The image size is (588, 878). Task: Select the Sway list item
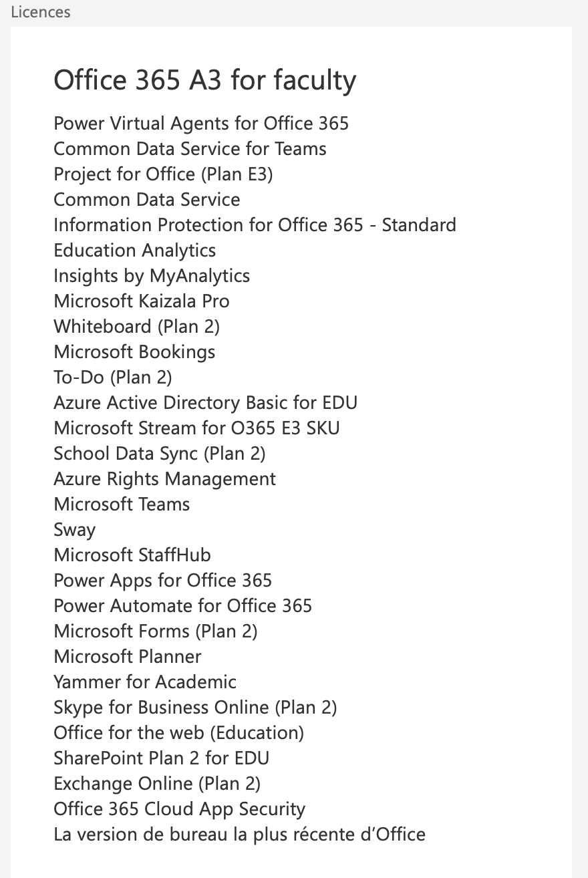click(x=75, y=530)
